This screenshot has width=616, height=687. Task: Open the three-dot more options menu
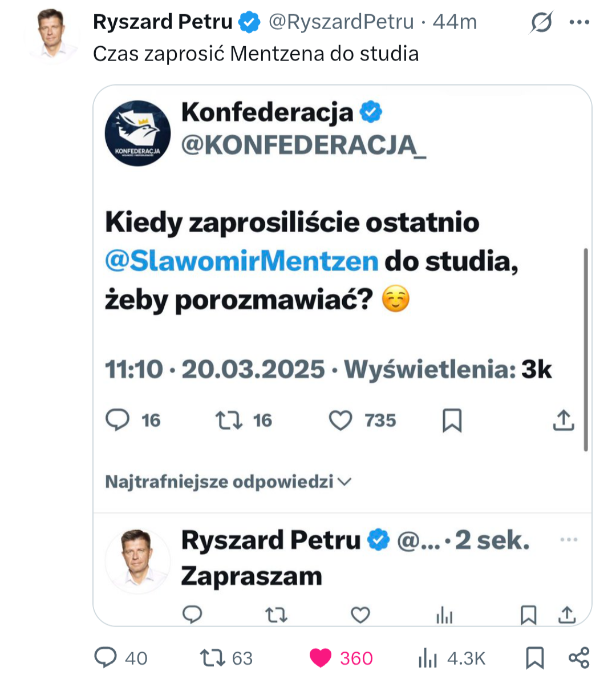[x=579, y=22]
